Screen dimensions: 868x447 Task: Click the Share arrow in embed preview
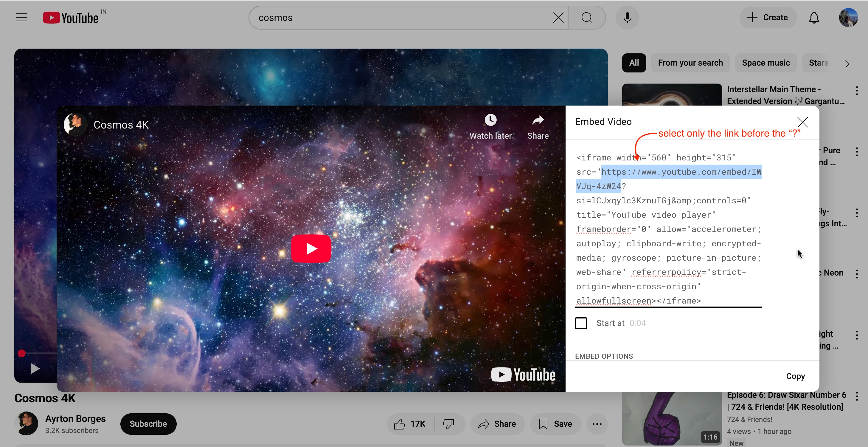[x=538, y=120]
